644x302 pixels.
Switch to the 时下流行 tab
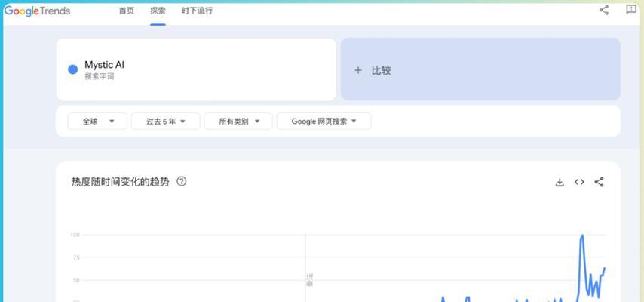[197, 11]
